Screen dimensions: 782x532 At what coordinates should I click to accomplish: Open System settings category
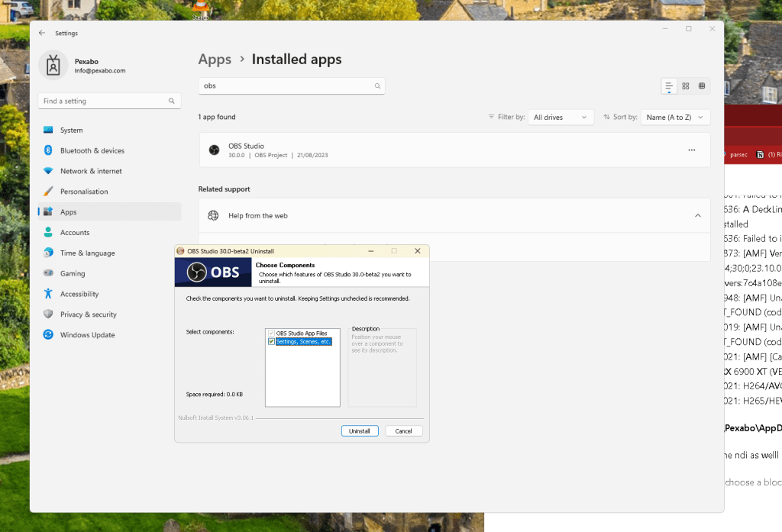(110, 130)
